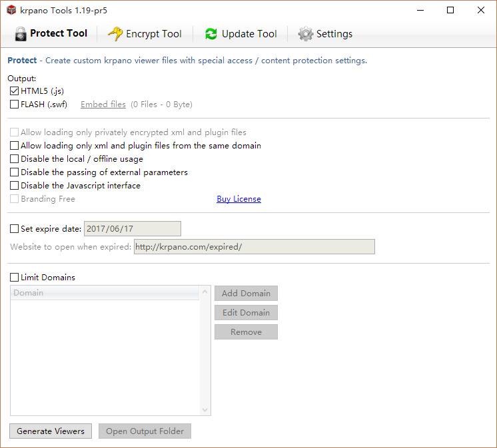497x448 pixels.
Task: Open the Settings tab
Action: [325, 33]
